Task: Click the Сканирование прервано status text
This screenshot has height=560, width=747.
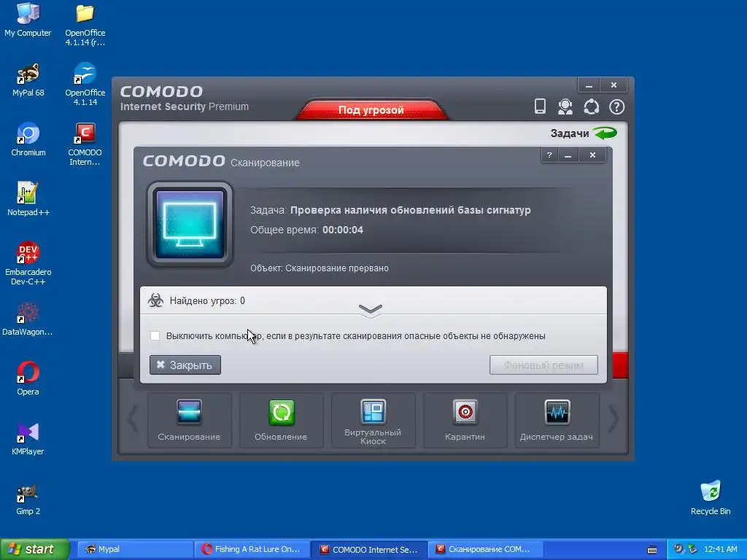Action: coord(337,268)
